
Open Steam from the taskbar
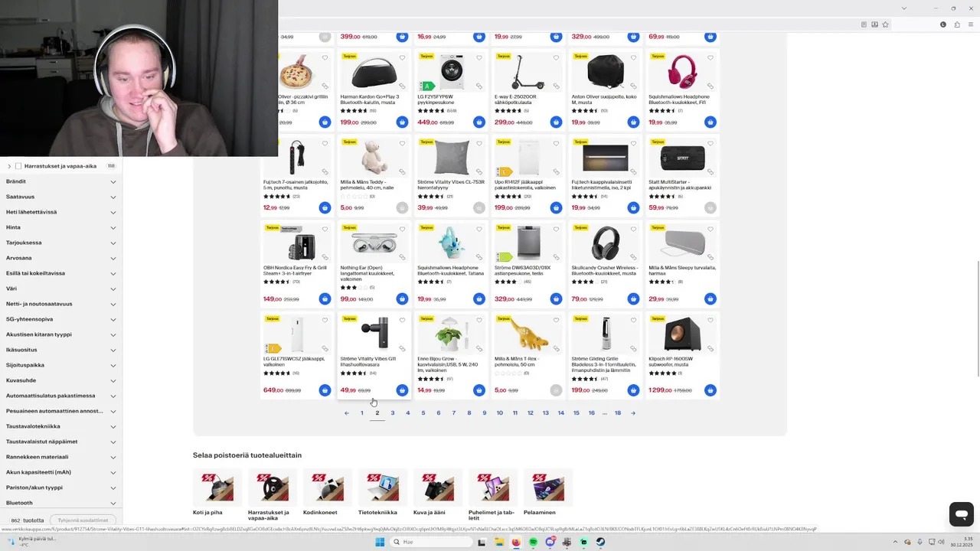tap(600, 542)
